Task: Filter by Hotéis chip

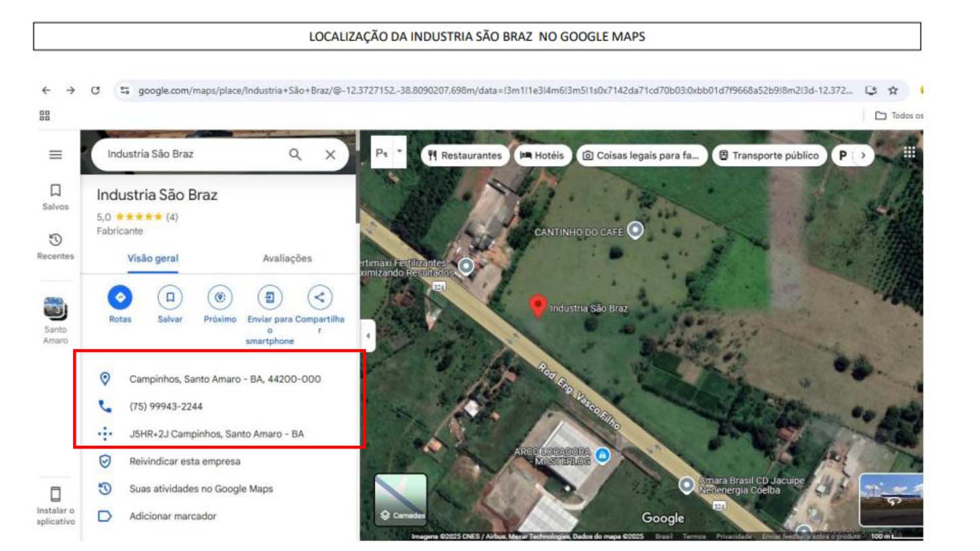Action: pos(542,155)
